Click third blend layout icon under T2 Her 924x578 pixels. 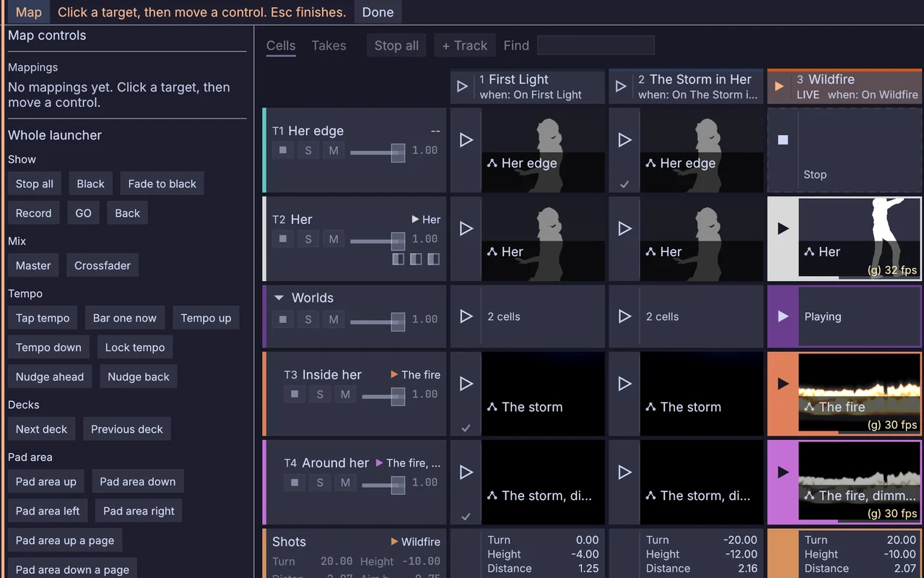433,259
